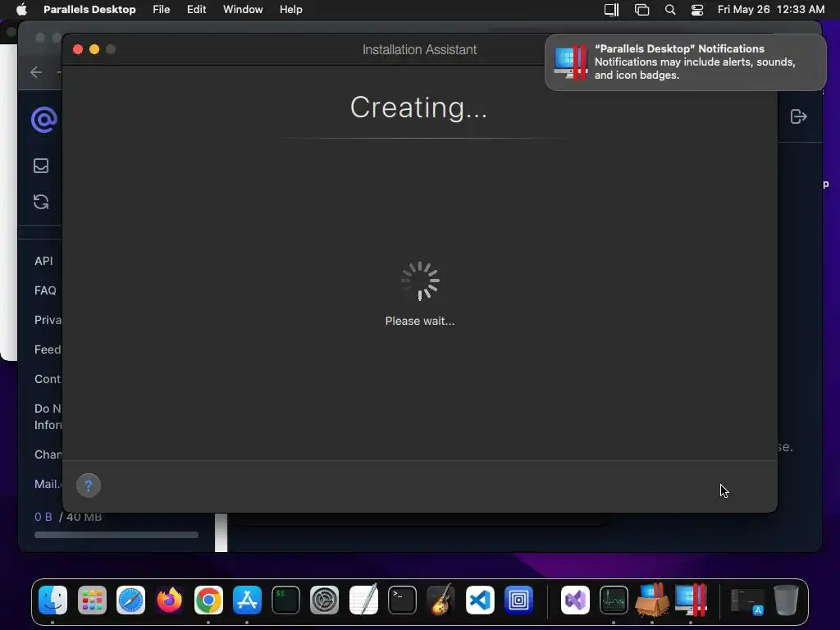This screenshot has width=840, height=630.
Task: Open the App Store from the Dock
Action: pos(247,600)
